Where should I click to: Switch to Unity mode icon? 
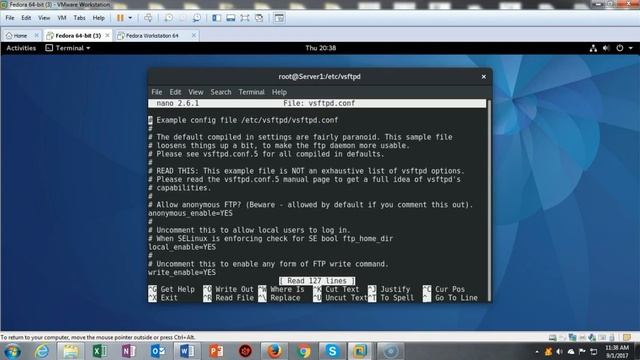point(259,18)
